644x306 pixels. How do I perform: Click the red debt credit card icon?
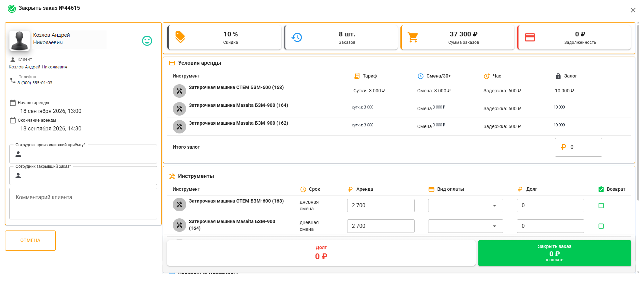[x=530, y=37]
